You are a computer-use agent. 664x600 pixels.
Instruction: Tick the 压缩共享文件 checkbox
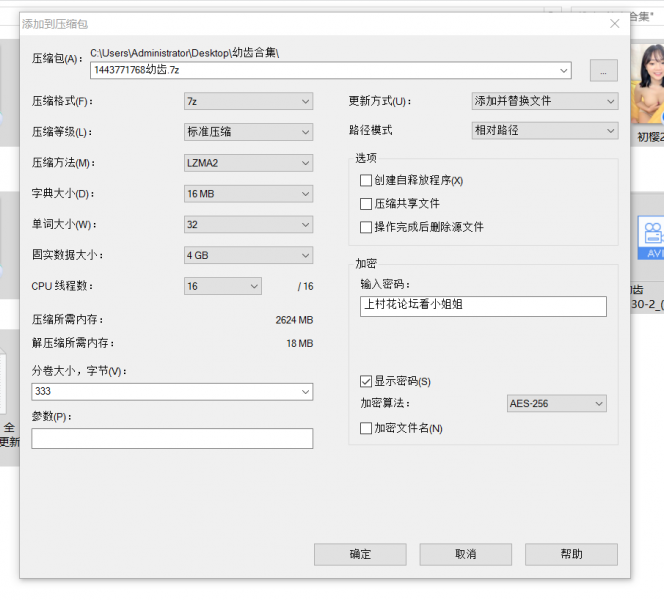(366, 204)
